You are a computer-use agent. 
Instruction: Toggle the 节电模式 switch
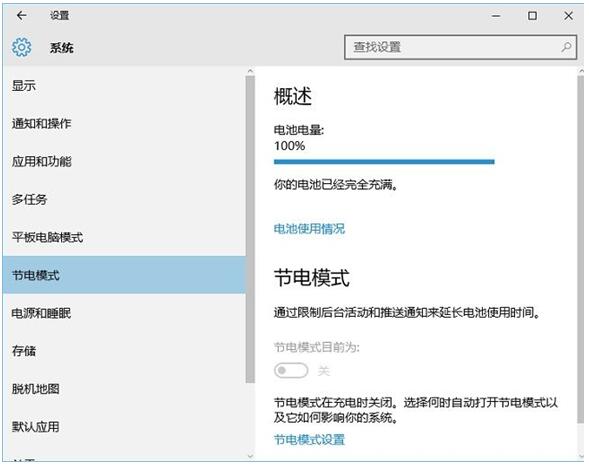(291, 371)
